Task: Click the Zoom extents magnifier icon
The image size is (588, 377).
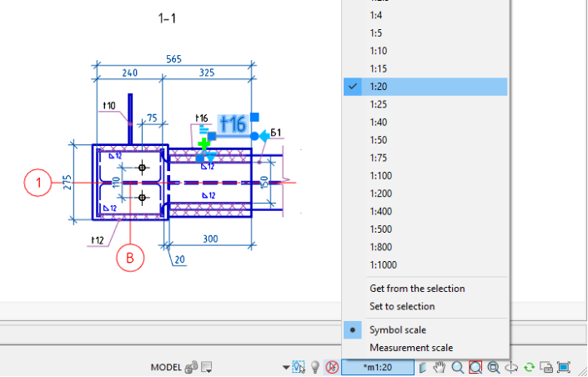Action: 494,367
